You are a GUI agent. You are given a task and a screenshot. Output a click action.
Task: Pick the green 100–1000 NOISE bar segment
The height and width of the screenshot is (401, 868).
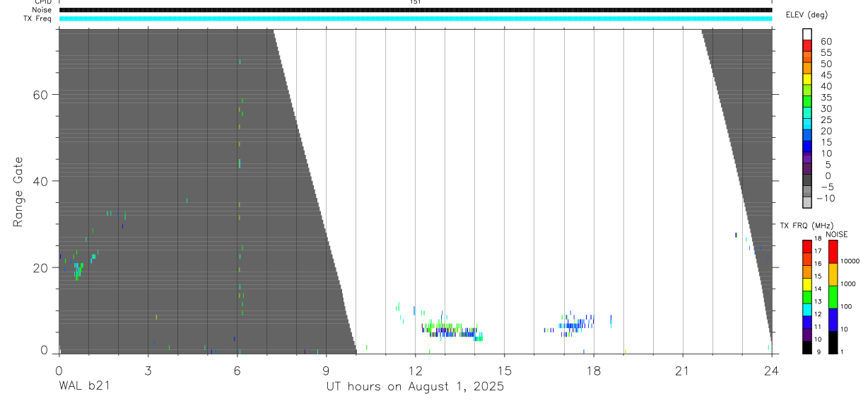(x=833, y=297)
